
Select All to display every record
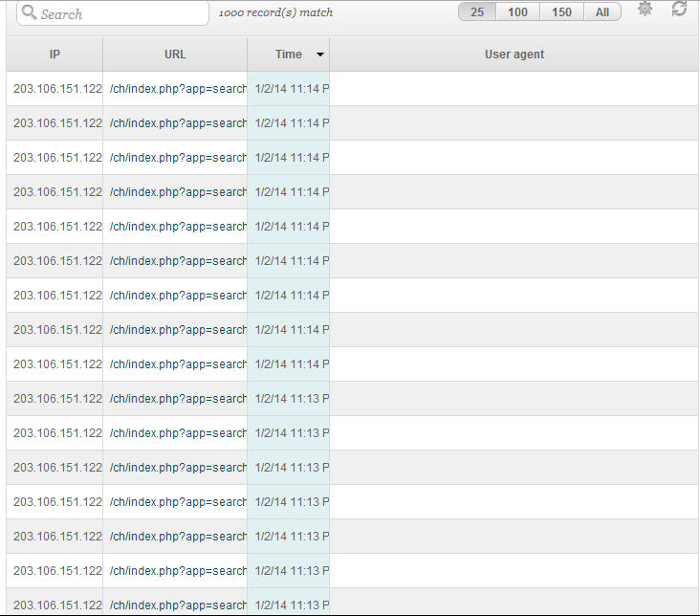(602, 12)
